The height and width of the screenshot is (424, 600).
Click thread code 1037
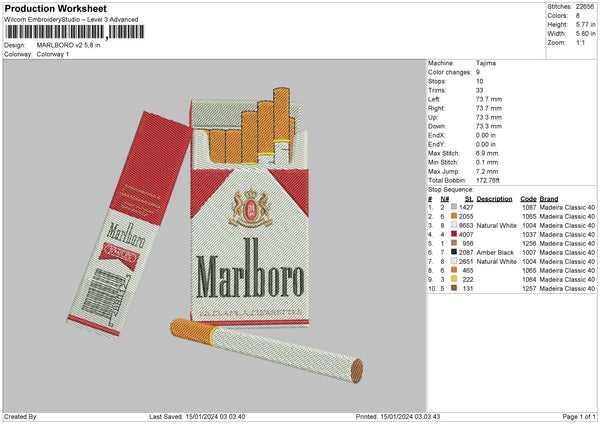[529, 235]
